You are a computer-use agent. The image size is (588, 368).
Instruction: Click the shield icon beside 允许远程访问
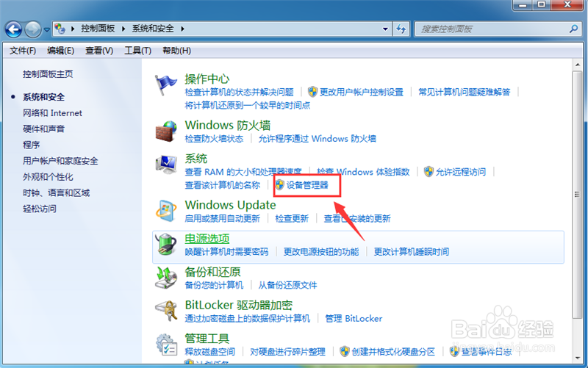(x=429, y=172)
